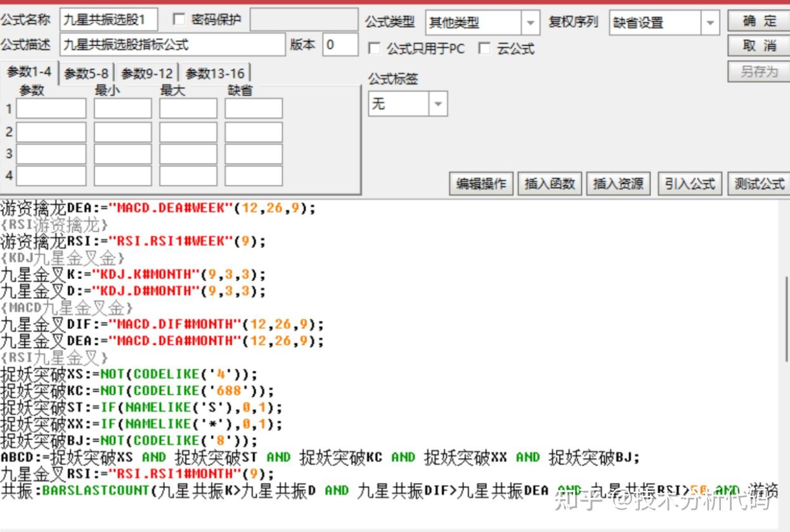This screenshot has width=790, height=532.
Task: Click row 2 缺省 value field
Action: point(254,132)
